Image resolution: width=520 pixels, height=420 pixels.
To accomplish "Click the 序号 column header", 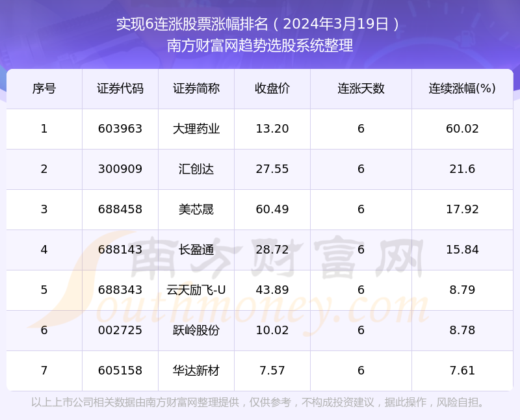I will click(44, 88).
